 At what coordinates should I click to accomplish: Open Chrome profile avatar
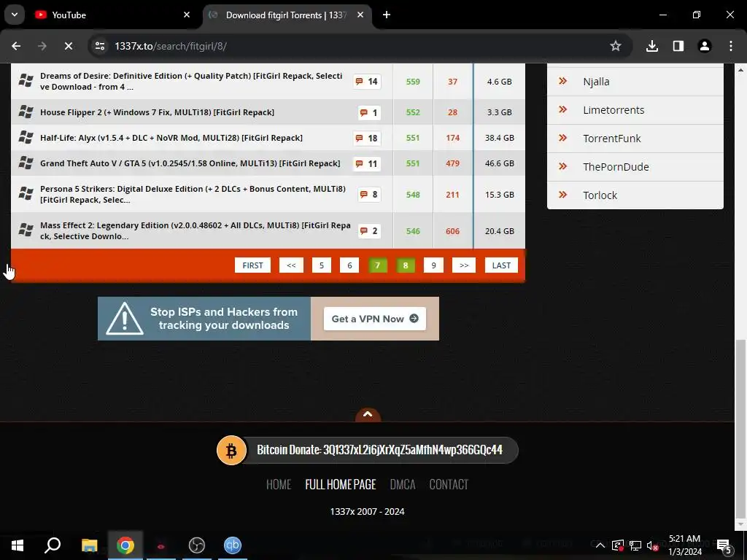pyautogui.click(x=705, y=46)
